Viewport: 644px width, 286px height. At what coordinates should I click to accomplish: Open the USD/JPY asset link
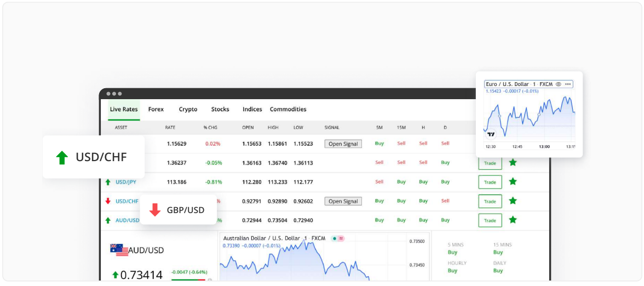[126, 182]
